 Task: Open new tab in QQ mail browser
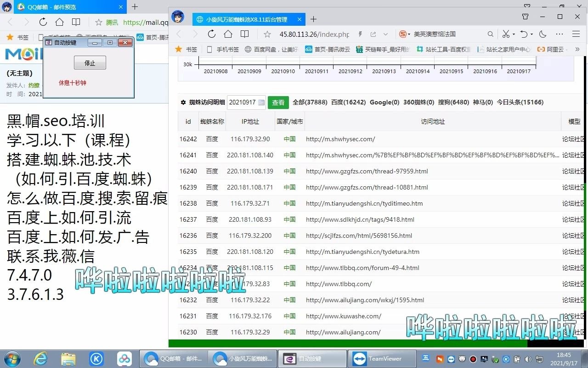135,7
